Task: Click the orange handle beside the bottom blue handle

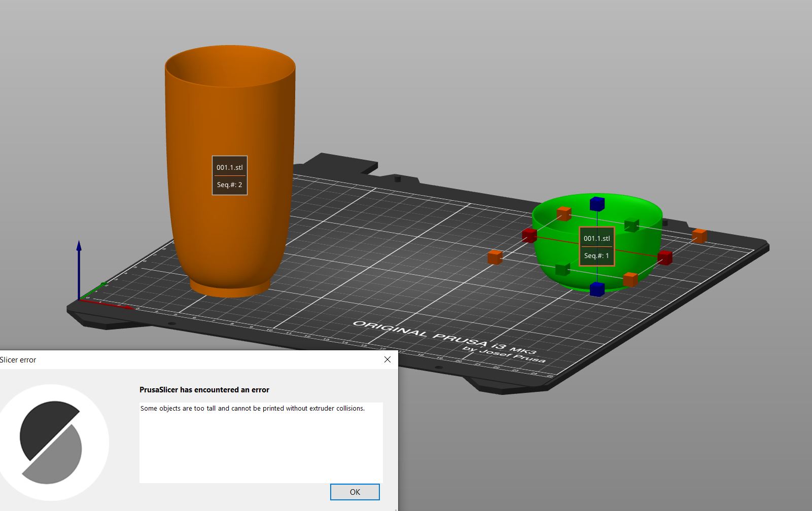Action: click(630, 279)
